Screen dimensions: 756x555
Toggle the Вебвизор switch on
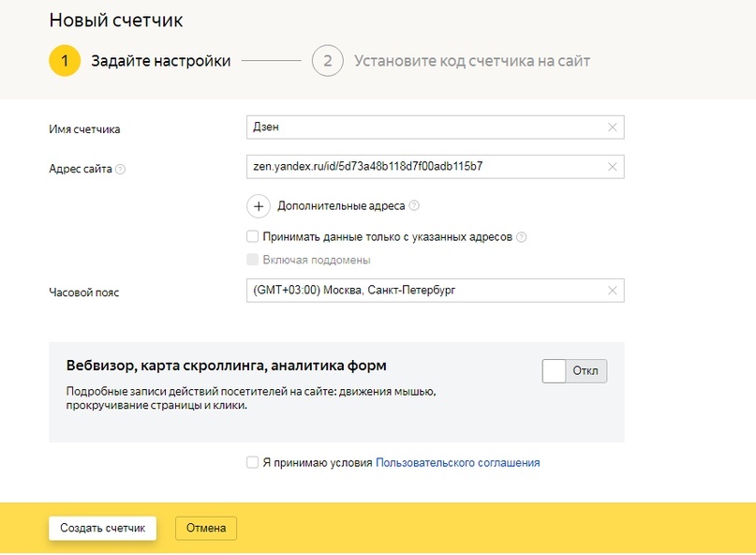pos(574,371)
